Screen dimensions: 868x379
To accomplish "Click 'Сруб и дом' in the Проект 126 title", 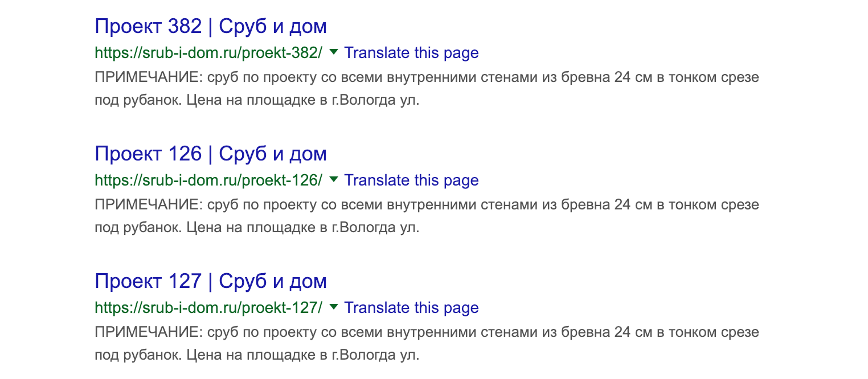I will pos(273,154).
